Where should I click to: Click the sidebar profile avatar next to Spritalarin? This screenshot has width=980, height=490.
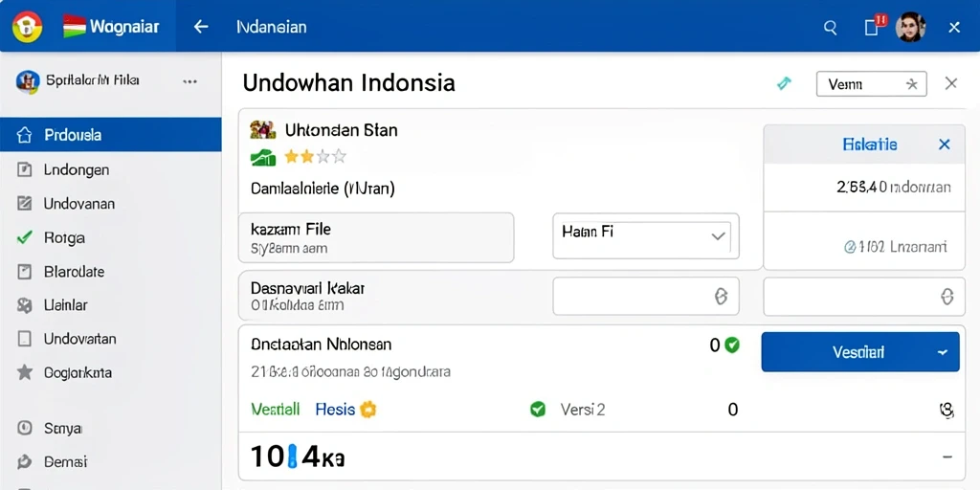coord(28,81)
